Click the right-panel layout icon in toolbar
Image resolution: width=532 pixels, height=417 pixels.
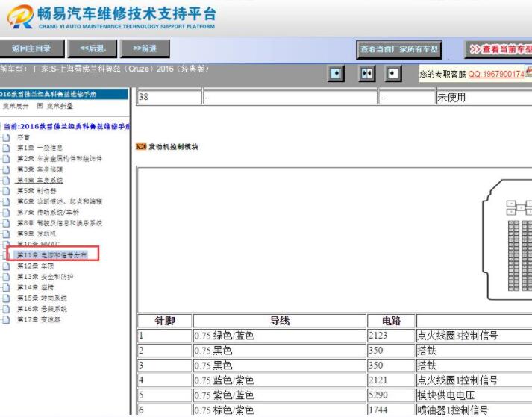pos(393,73)
